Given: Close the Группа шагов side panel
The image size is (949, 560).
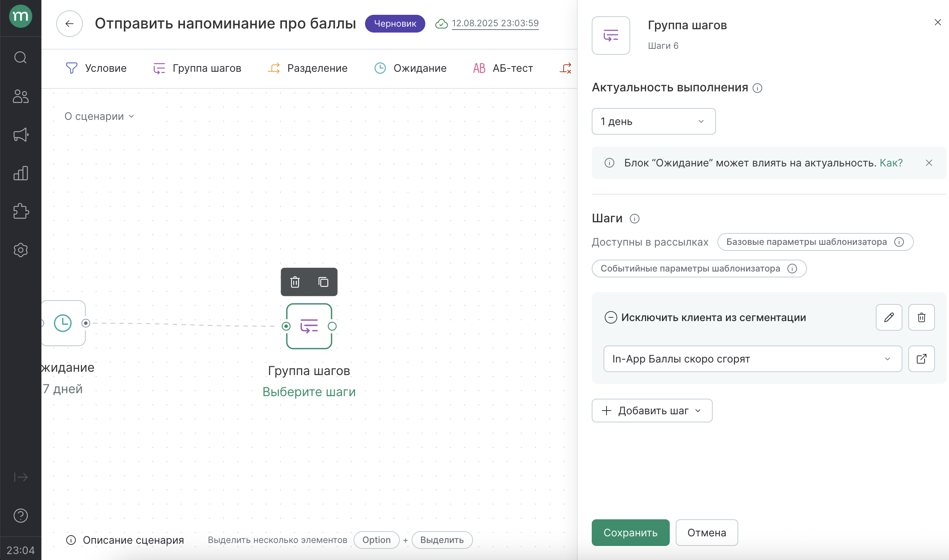Looking at the screenshot, I should (937, 22).
